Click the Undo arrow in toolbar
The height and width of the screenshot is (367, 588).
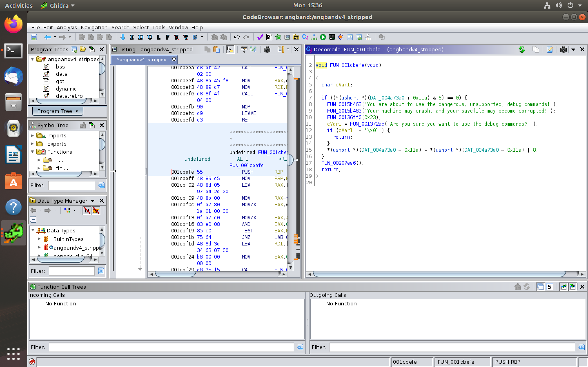237,37
